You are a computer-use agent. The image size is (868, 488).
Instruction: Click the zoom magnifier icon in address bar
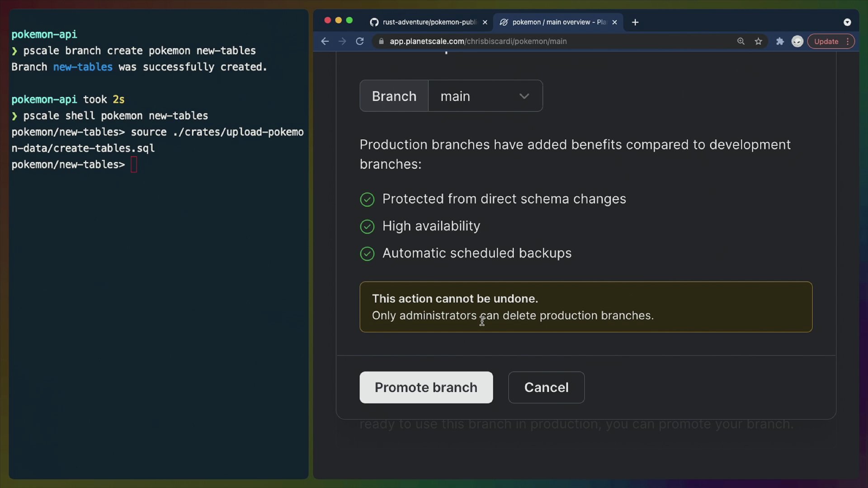tap(741, 41)
